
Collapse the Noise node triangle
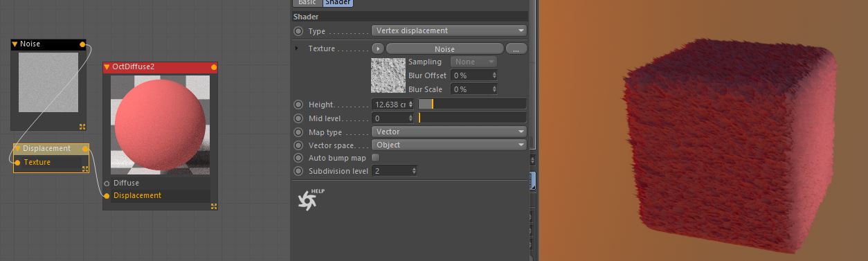(x=15, y=44)
